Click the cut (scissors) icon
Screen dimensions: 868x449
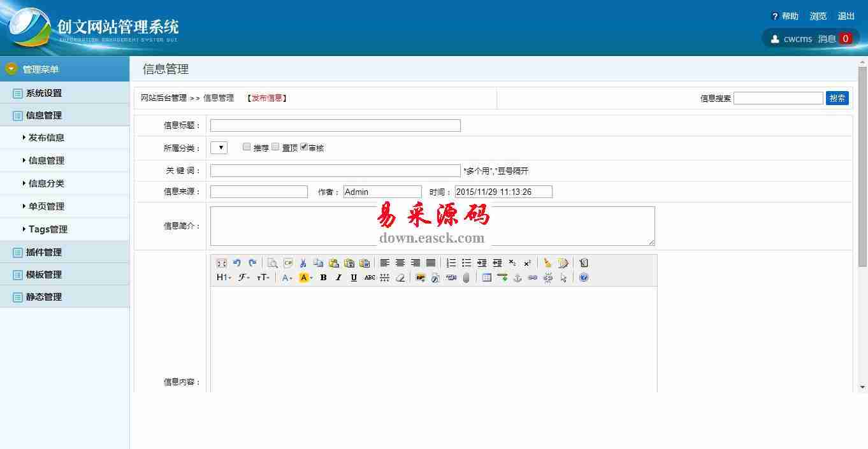coord(303,263)
